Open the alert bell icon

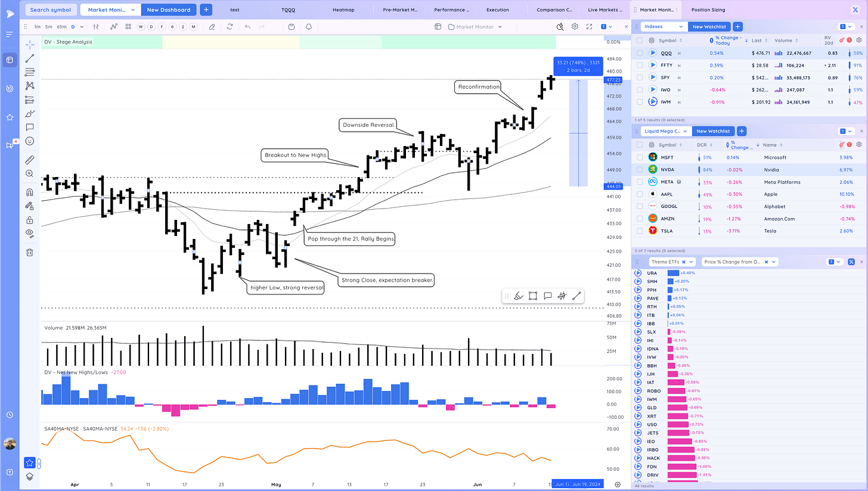[309, 27]
